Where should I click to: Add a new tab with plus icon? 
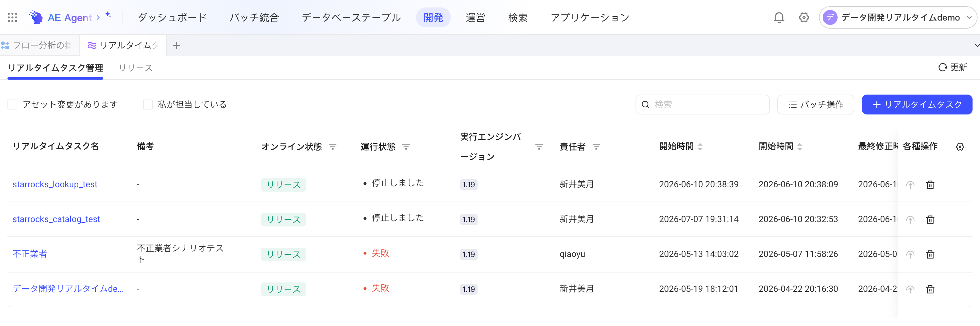pyautogui.click(x=176, y=46)
